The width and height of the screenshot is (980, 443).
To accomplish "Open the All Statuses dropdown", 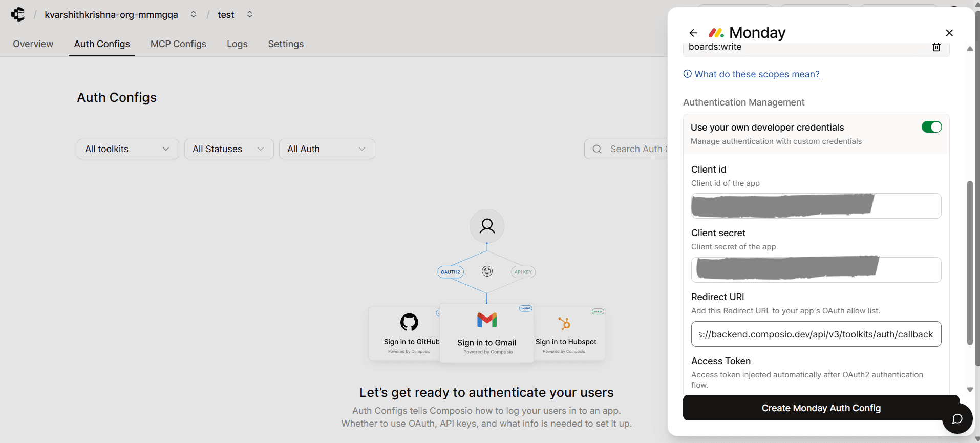I will click(229, 149).
